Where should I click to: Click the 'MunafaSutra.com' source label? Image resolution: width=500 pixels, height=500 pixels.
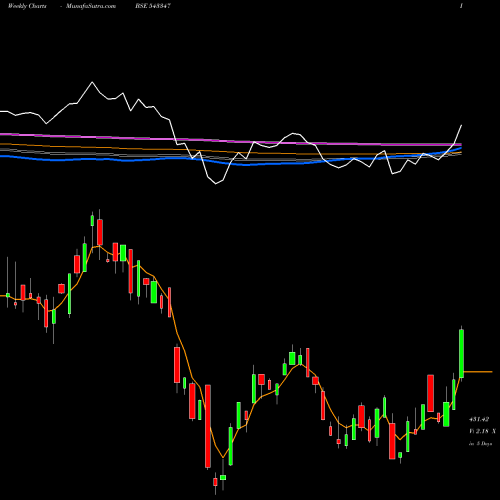tap(91, 6)
